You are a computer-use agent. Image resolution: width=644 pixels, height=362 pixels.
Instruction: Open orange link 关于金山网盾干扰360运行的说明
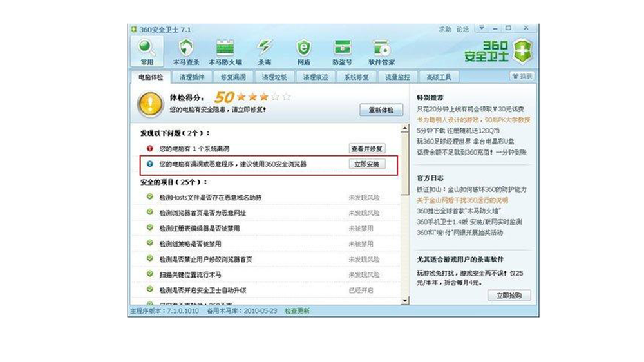462,200
